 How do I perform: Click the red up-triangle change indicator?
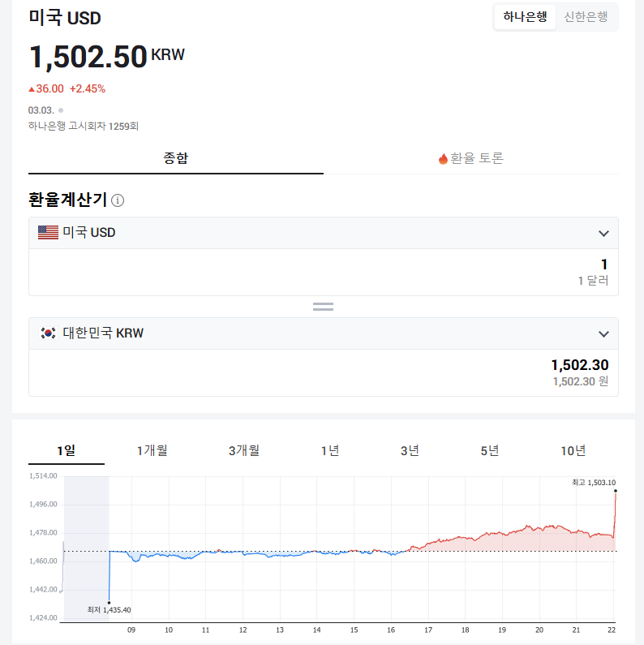point(32,89)
